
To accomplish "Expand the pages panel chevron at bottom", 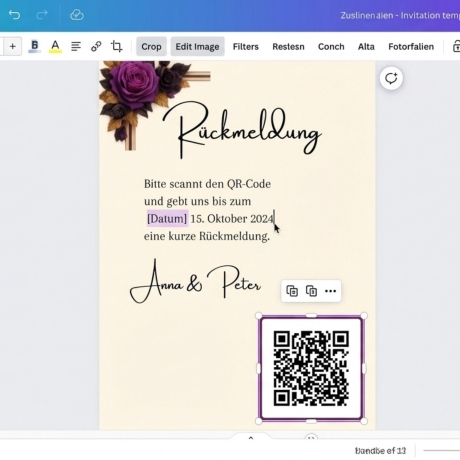I will click(x=251, y=438).
